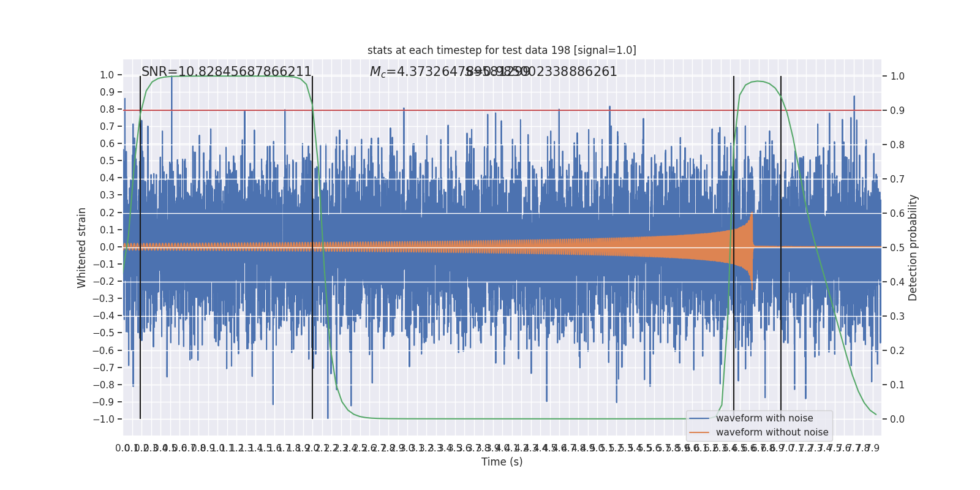
Task: Click tick 0.7 on the Whitened strain axis
Action: (x=107, y=127)
